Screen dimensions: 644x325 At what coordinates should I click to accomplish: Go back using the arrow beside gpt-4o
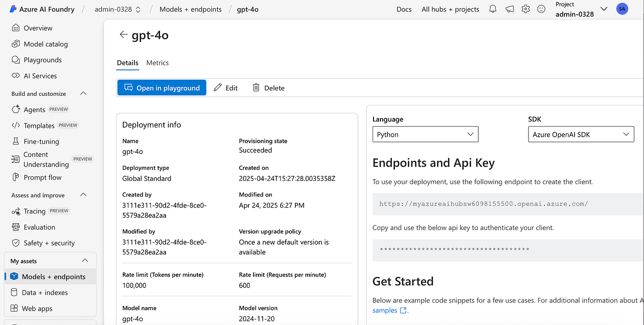click(x=123, y=35)
